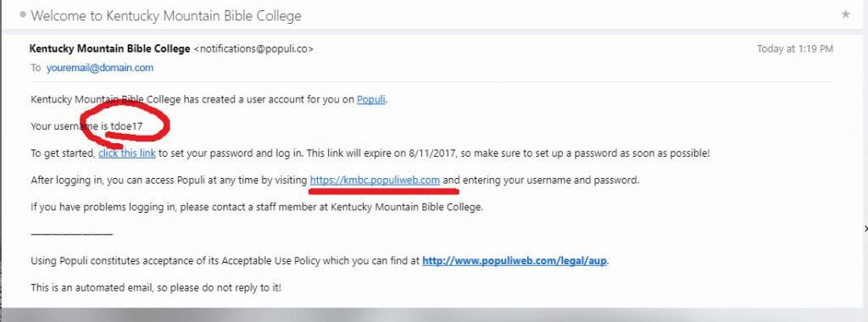Click the signature separator line
The height and width of the screenshot is (322, 868).
click(72, 234)
